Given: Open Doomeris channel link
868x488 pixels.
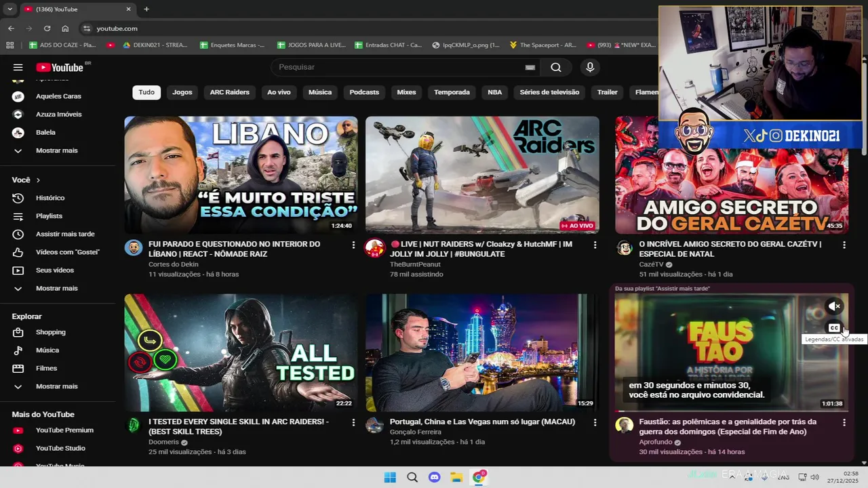Looking at the screenshot, I should tap(164, 442).
